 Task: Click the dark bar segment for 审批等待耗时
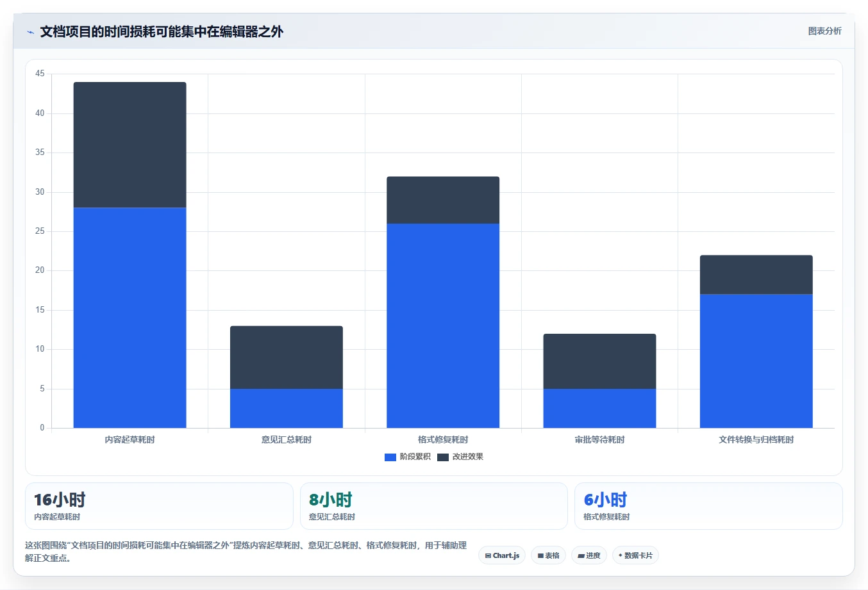[599, 361]
